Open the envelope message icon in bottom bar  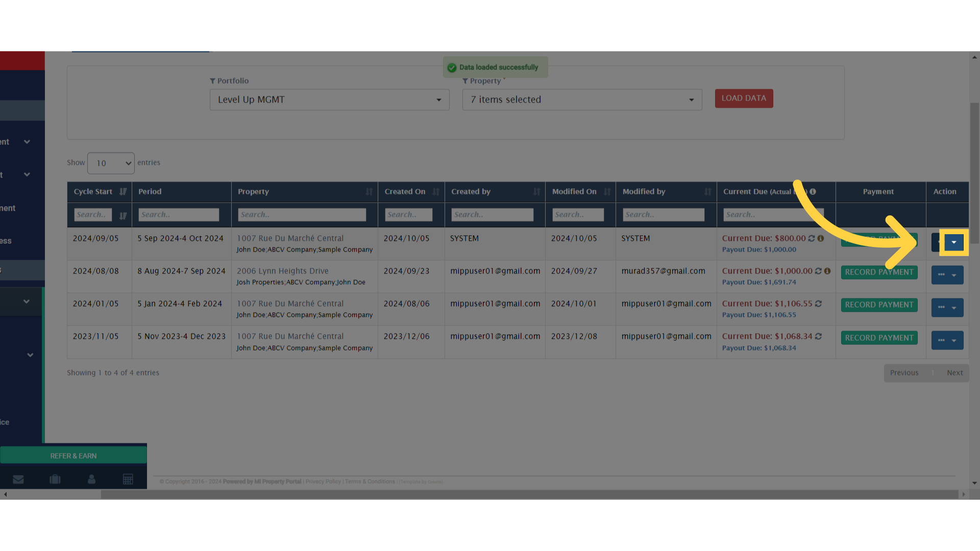click(x=18, y=479)
